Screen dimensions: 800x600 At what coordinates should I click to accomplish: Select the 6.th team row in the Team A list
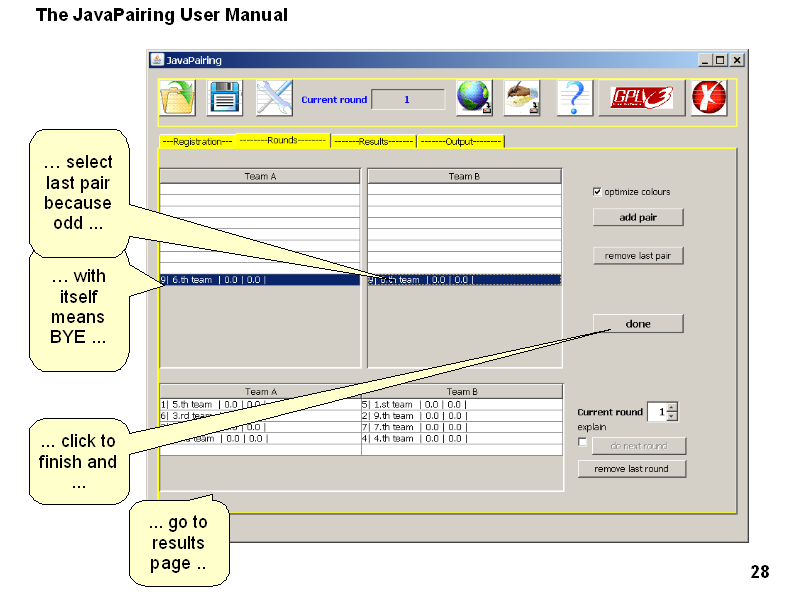tap(259, 280)
